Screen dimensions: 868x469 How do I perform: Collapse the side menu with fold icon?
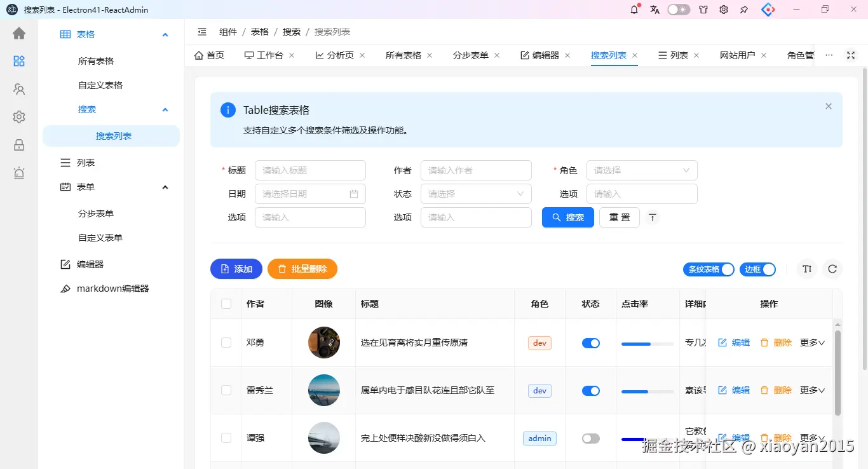click(202, 32)
